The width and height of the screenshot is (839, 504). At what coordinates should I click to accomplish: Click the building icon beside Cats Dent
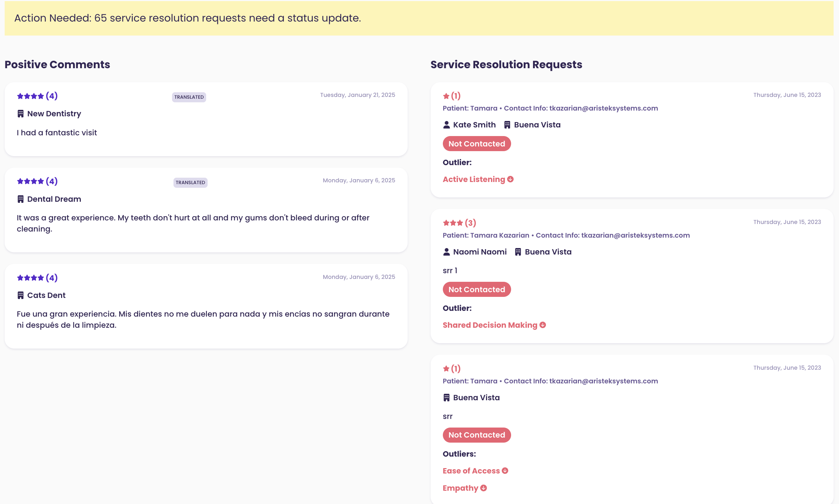[x=20, y=295]
